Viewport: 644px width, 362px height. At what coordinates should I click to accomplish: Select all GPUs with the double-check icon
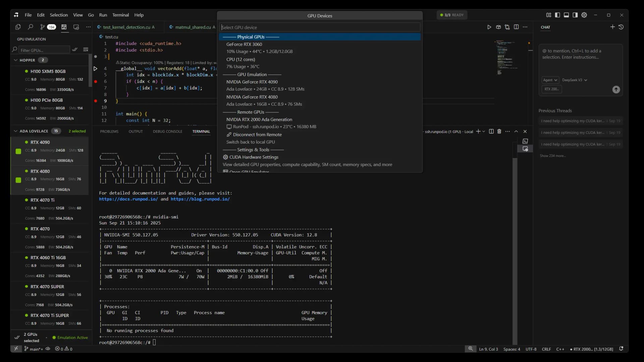(x=75, y=49)
